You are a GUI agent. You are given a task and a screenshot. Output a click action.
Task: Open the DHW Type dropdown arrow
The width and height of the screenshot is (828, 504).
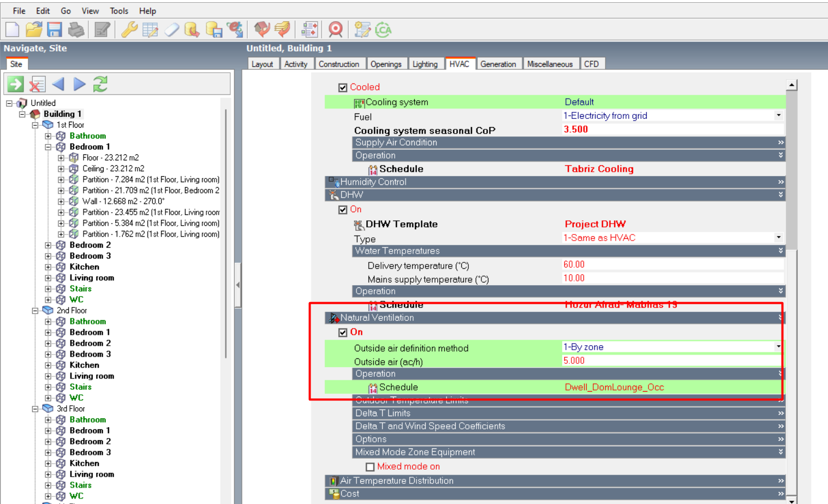tap(778, 238)
